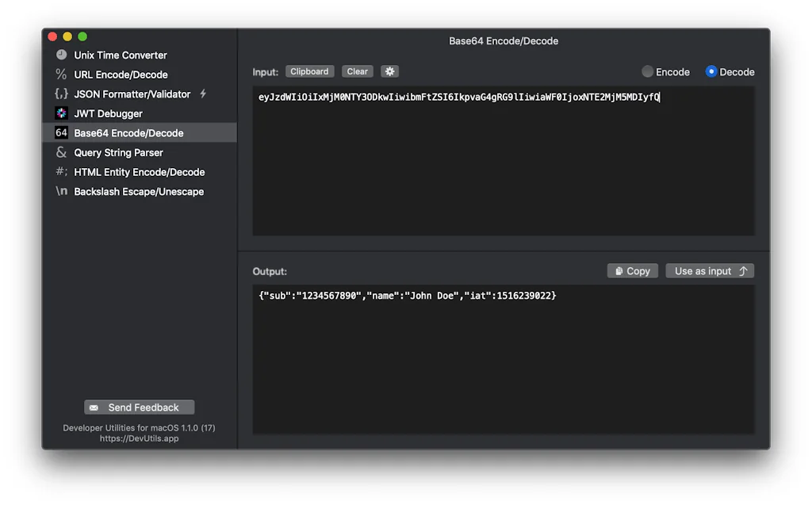Switch to Query String Parser in sidebar
Screen dimensions: 812x505
[119, 152]
